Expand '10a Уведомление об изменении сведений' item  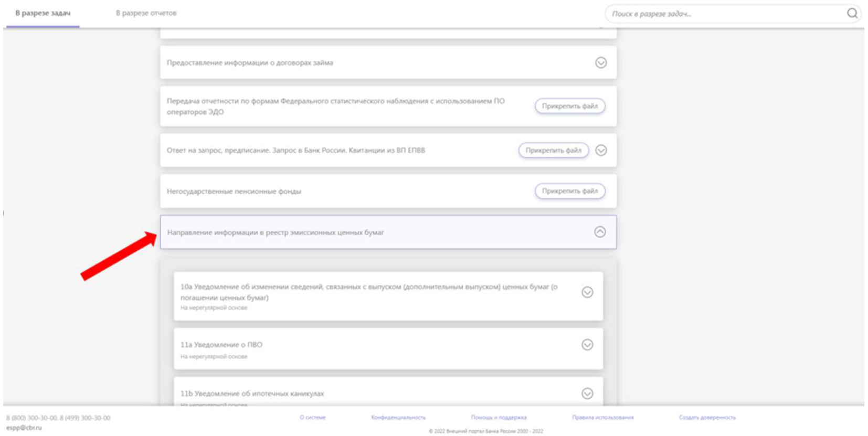click(587, 292)
